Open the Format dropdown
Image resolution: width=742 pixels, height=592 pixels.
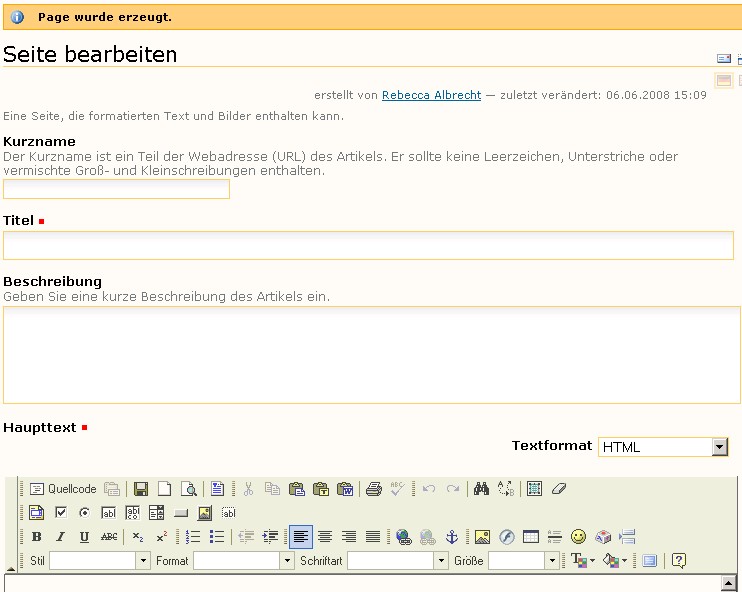244,561
